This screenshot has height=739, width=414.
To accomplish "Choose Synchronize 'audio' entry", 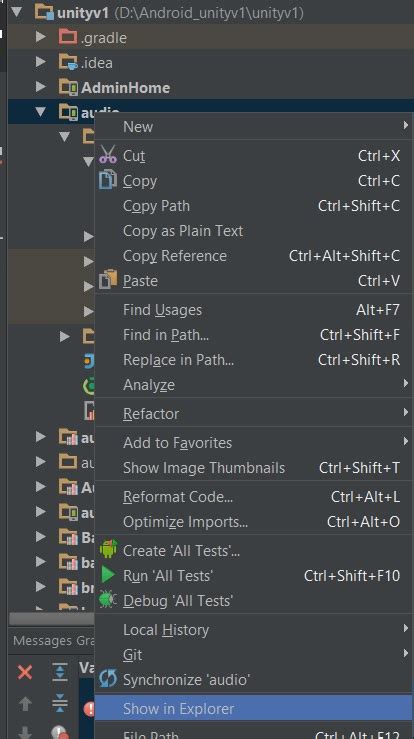I will (254, 680).
